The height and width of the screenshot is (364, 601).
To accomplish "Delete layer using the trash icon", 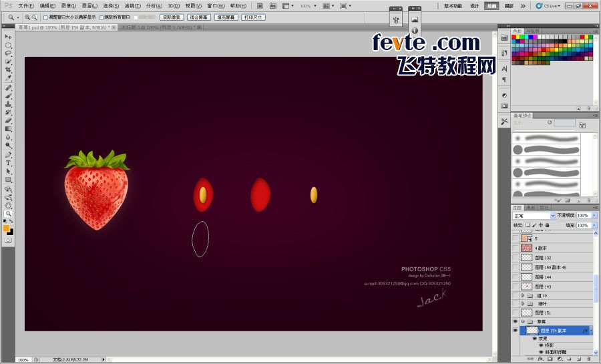I will coord(589,359).
